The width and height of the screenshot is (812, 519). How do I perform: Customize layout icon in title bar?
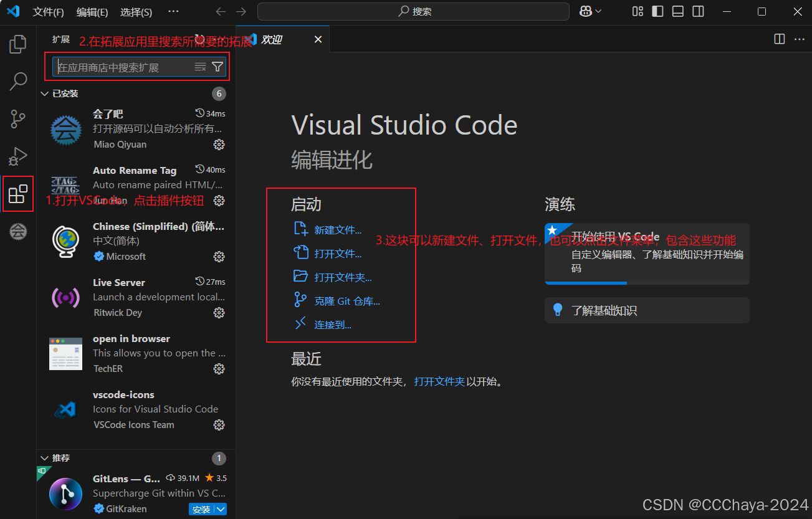tap(638, 11)
